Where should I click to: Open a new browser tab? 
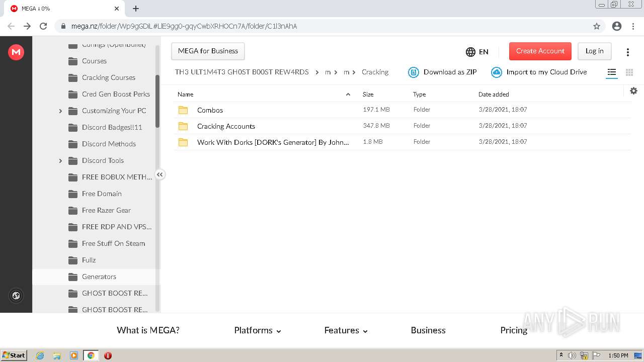136,9
